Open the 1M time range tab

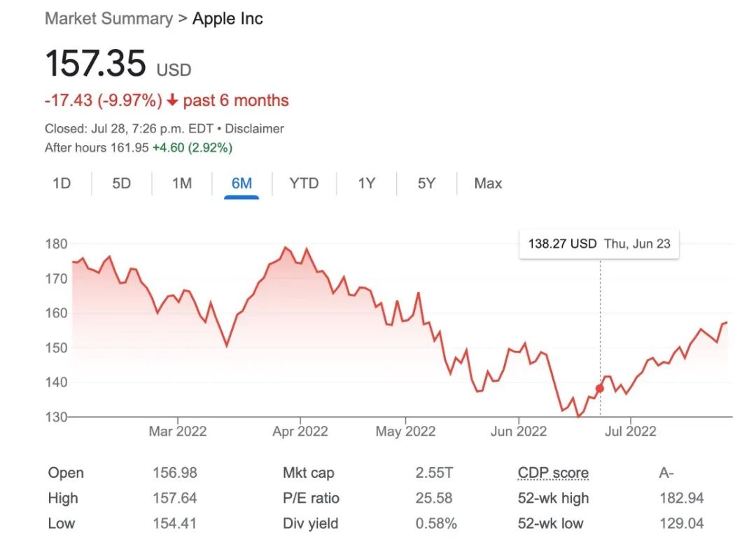point(182,184)
